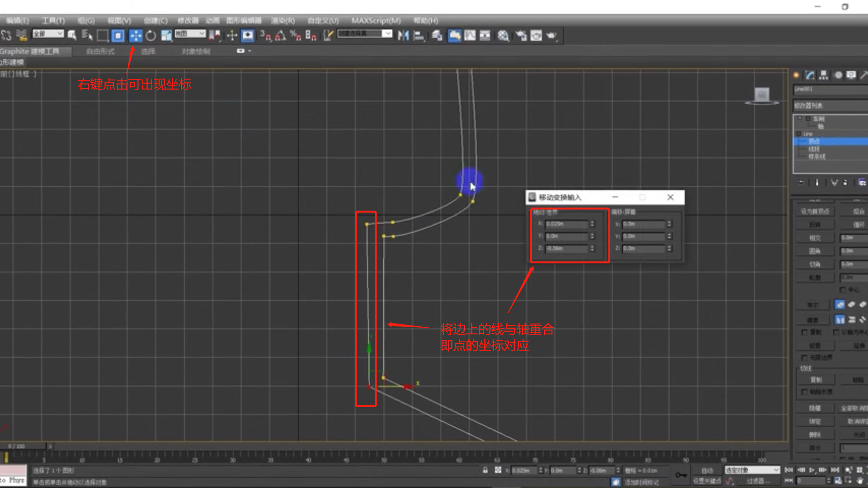This screenshot has height=488, width=868.
Task: Activate the Select and Move tool
Action: click(x=135, y=36)
